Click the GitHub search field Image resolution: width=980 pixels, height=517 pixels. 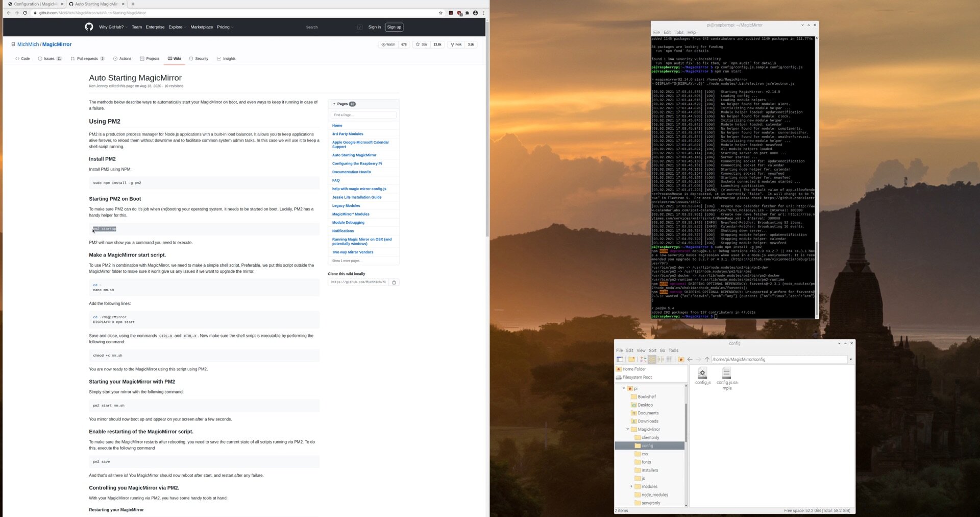334,27
